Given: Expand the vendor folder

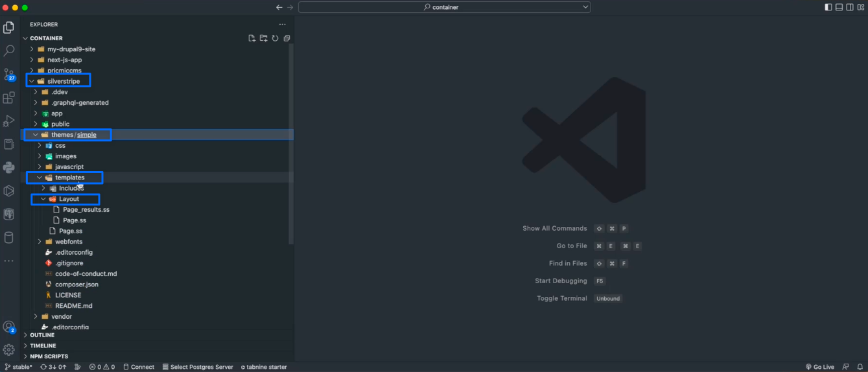Looking at the screenshot, I should click(x=36, y=316).
